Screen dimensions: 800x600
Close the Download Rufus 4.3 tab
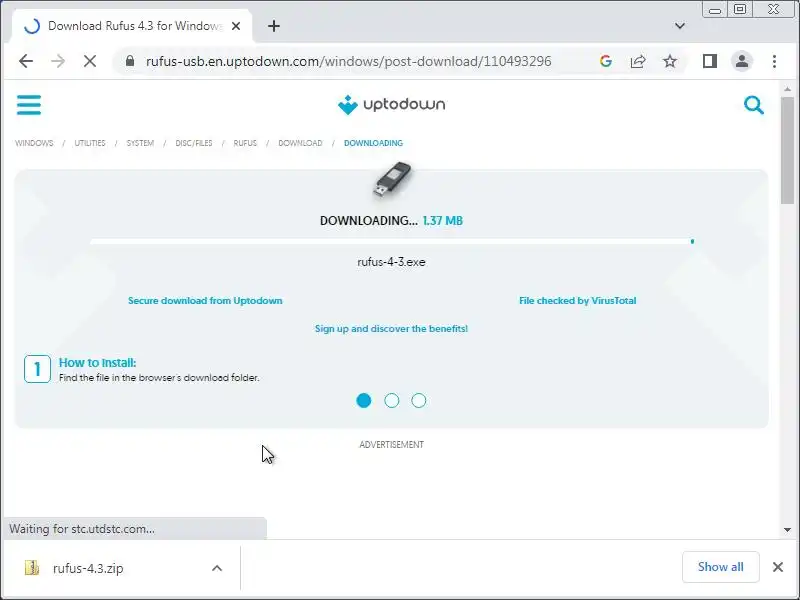point(236,26)
